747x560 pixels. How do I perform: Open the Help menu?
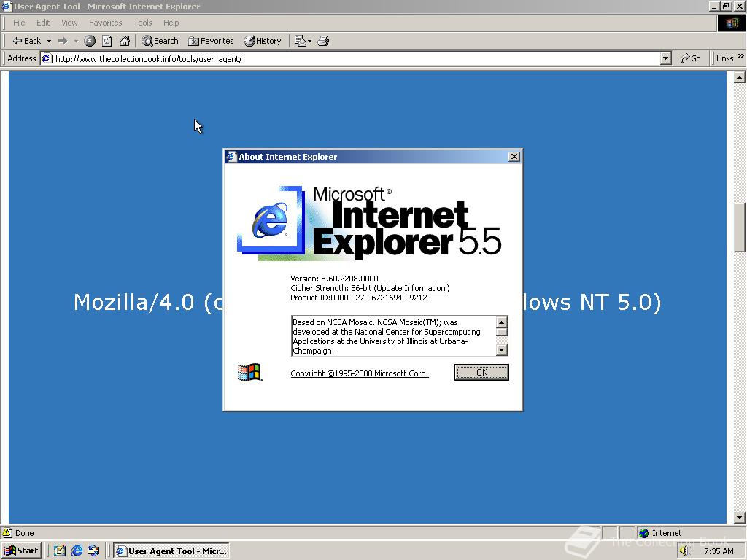171,23
